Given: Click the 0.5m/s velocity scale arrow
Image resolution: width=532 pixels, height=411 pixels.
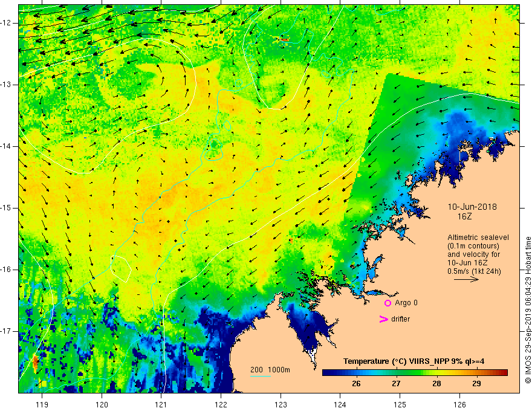Looking at the screenshot, I should 466,279.
